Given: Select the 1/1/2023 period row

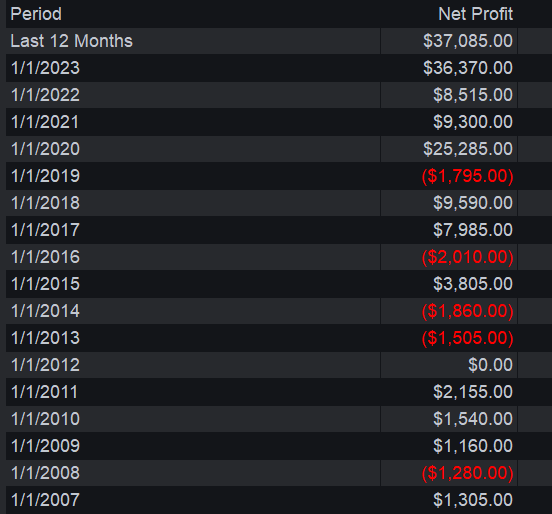Looking at the screenshot, I should click(x=279, y=68).
